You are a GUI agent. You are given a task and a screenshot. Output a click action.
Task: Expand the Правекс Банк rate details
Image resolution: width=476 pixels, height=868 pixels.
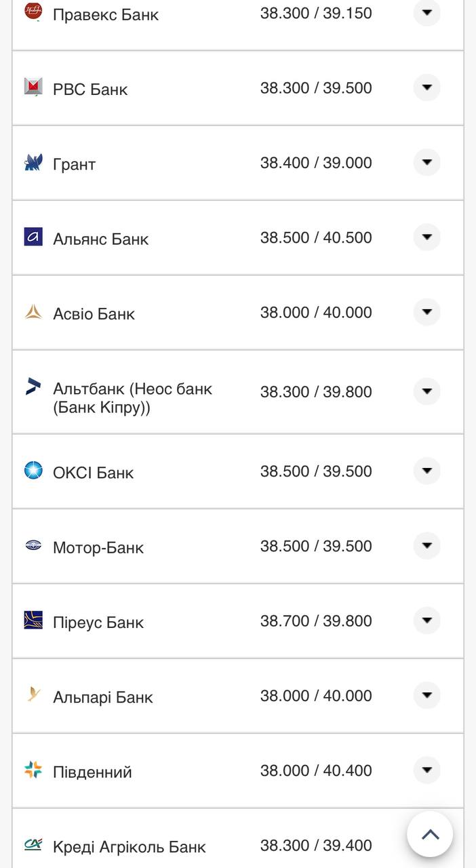(x=427, y=13)
